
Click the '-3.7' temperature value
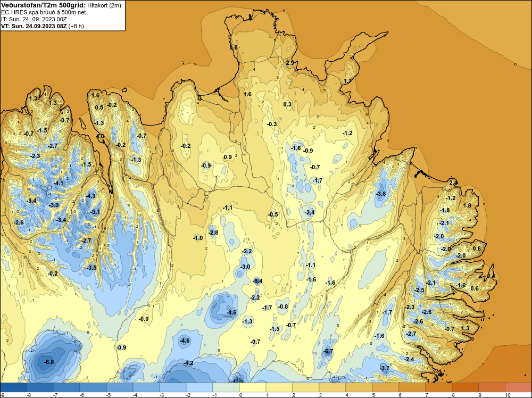tap(385, 368)
